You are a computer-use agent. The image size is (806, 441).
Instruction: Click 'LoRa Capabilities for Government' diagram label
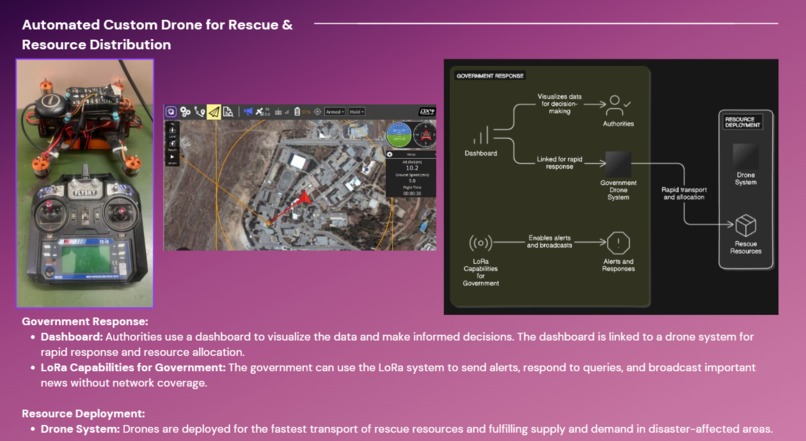tap(481, 272)
